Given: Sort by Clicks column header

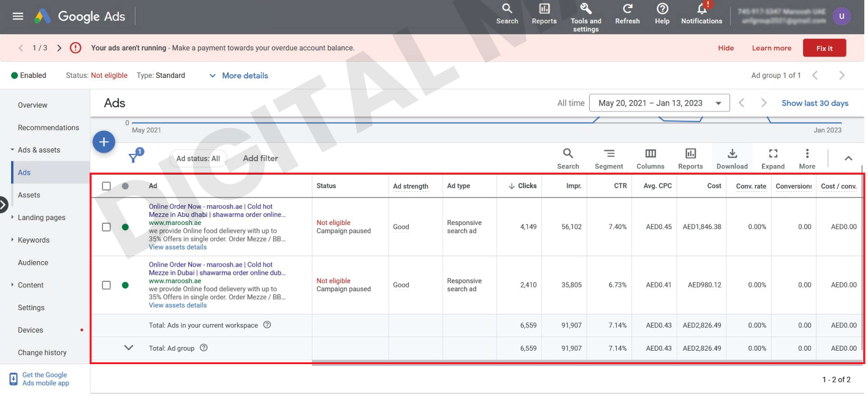Looking at the screenshot, I should [x=522, y=186].
